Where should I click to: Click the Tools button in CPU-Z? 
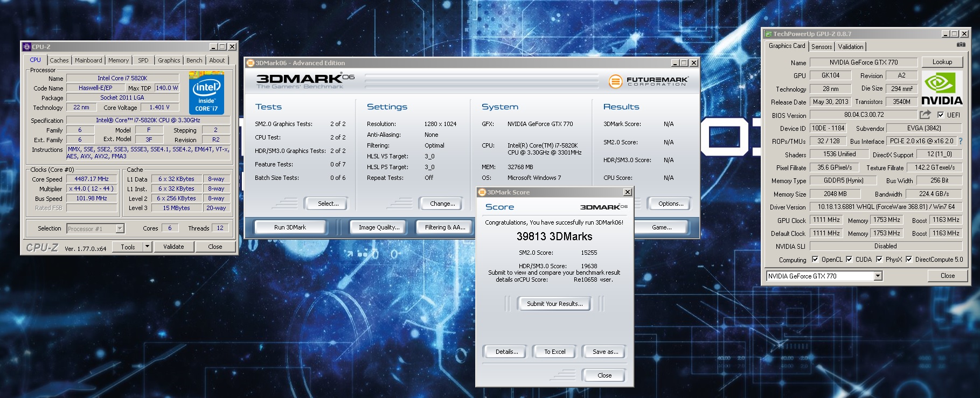128,247
